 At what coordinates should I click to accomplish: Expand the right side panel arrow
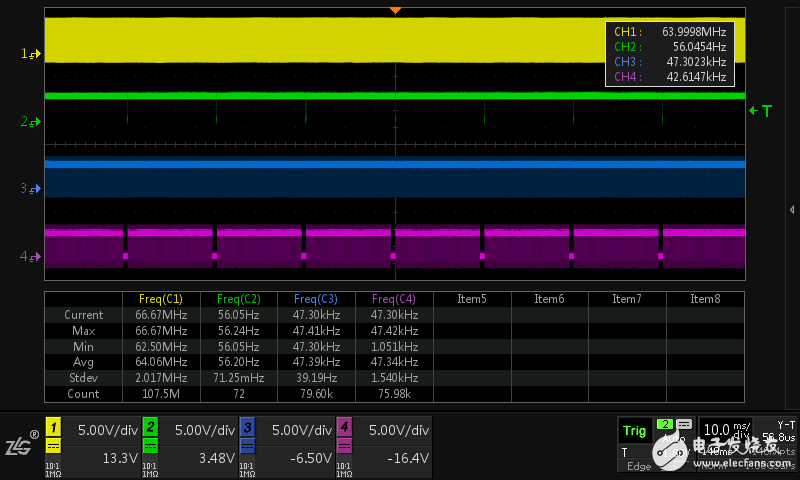[792, 209]
